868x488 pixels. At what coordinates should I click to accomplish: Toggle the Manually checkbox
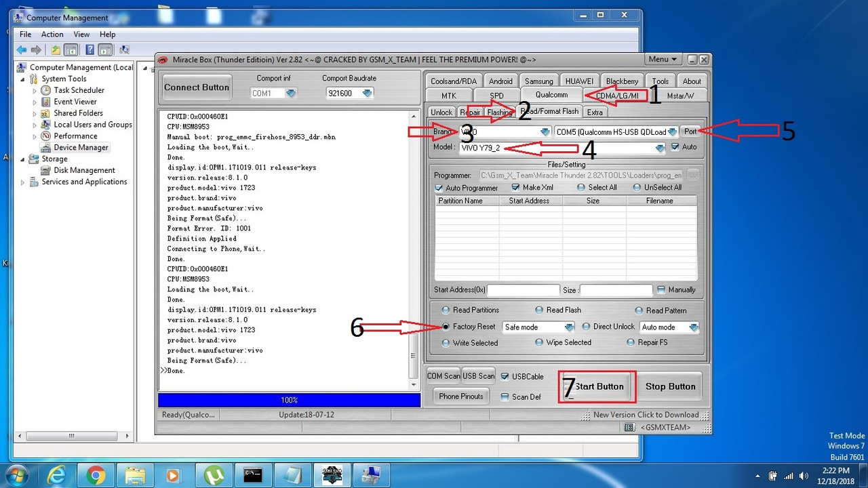tap(661, 289)
